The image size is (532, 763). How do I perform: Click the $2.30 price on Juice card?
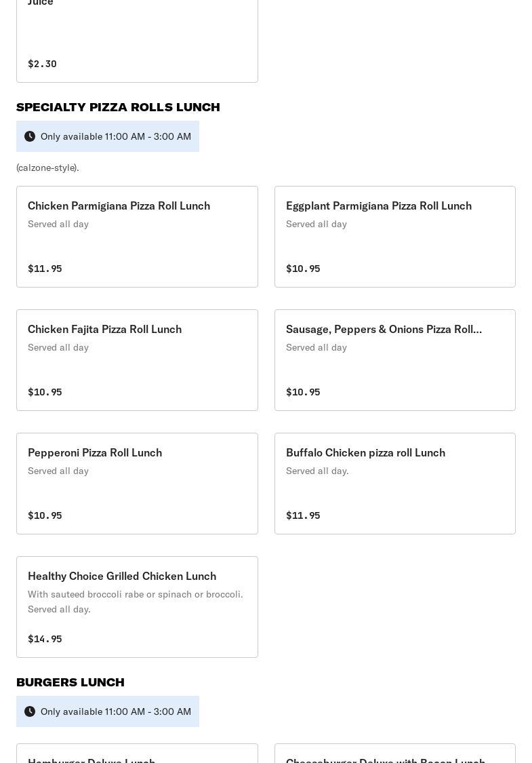pyautogui.click(x=42, y=64)
